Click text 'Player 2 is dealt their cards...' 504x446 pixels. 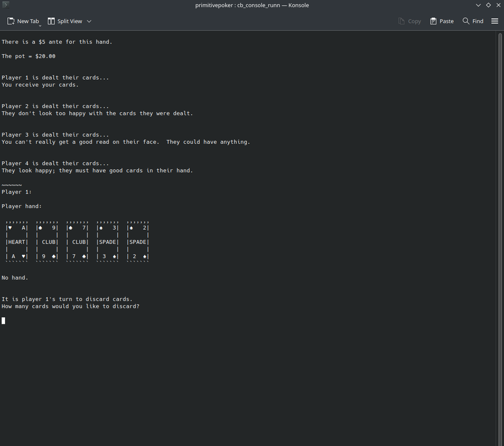click(55, 106)
